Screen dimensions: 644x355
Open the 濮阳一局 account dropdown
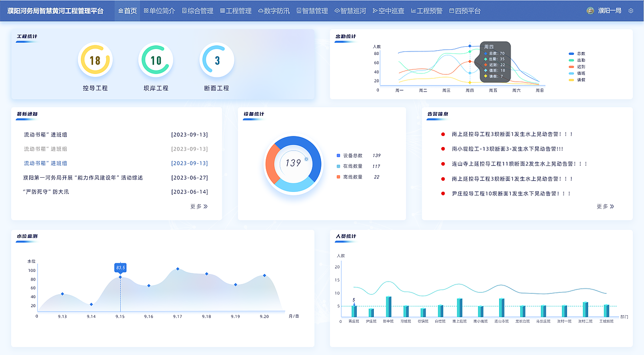[610, 10]
